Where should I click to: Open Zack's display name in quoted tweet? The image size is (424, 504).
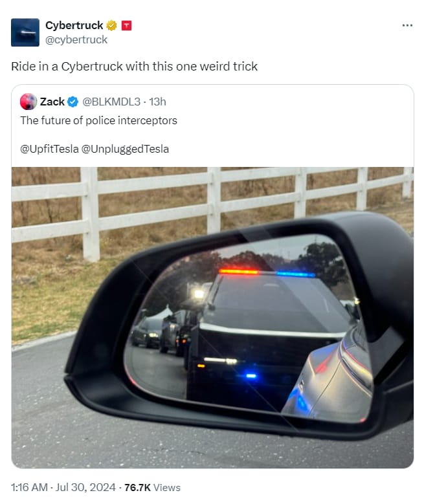[52, 102]
